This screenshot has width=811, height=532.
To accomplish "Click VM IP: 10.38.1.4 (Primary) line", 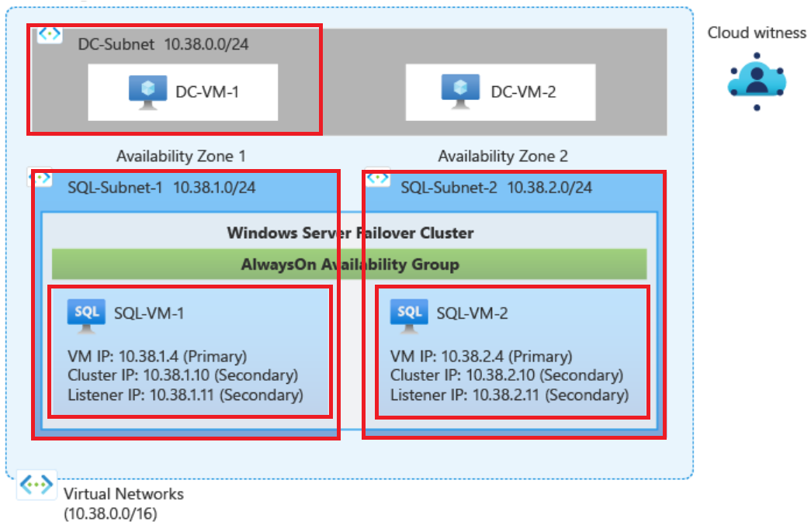I will coord(158,356).
